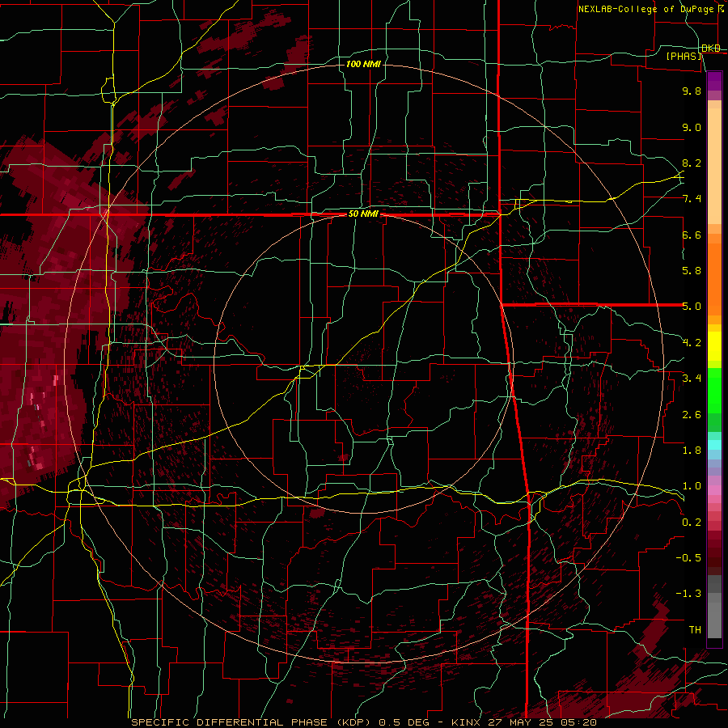Click the 2.6 scale value

click(x=692, y=415)
